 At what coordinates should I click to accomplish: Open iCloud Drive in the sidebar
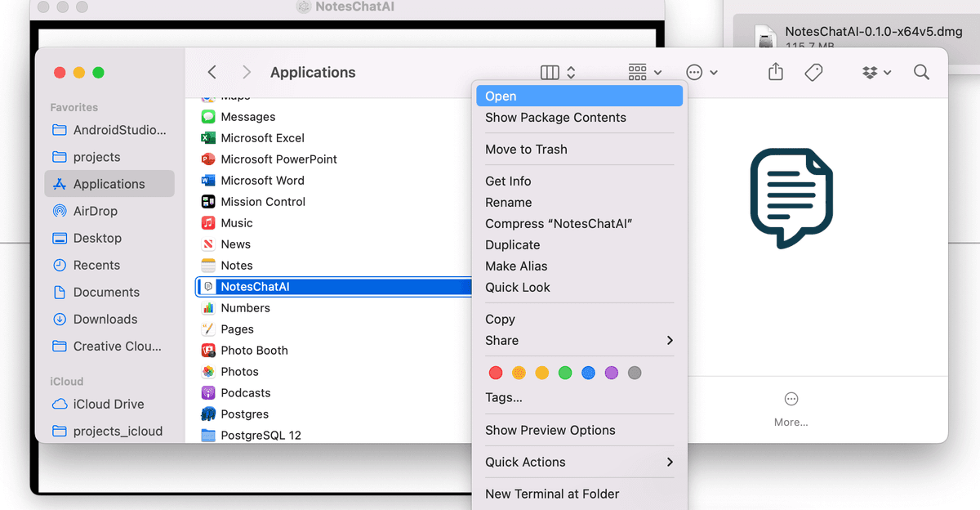pos(109,404)
